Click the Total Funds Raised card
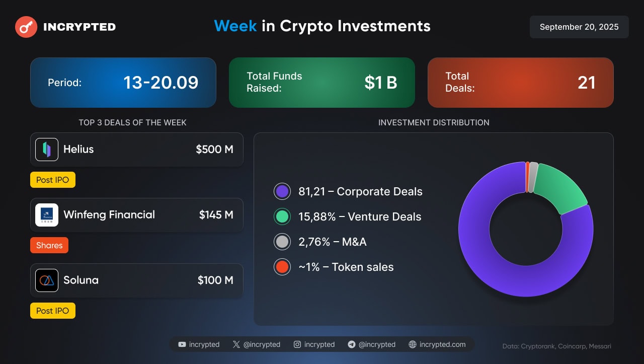This screenshot has width=644, height=364. pyautogui.click(x=322, y=83)
